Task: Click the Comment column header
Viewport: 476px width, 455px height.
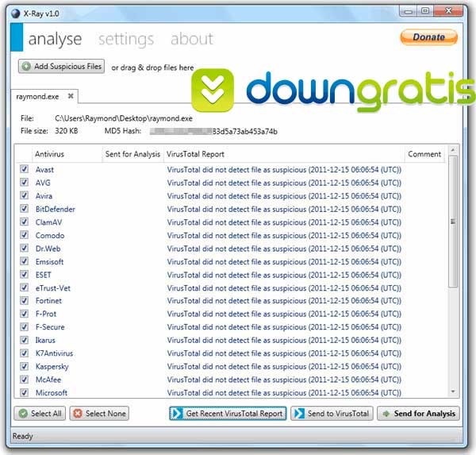Action: click(424, 154)
